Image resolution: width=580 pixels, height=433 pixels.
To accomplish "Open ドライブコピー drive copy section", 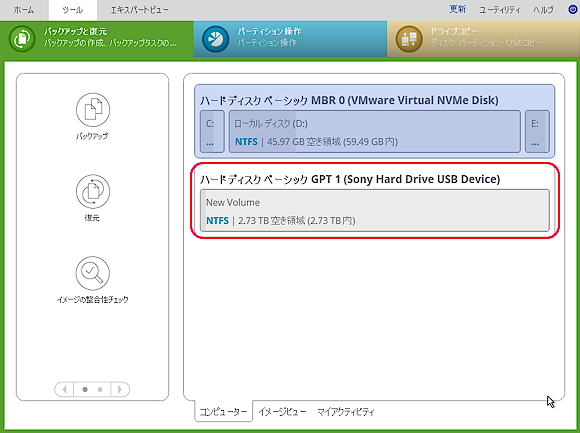I will [483, 39].
